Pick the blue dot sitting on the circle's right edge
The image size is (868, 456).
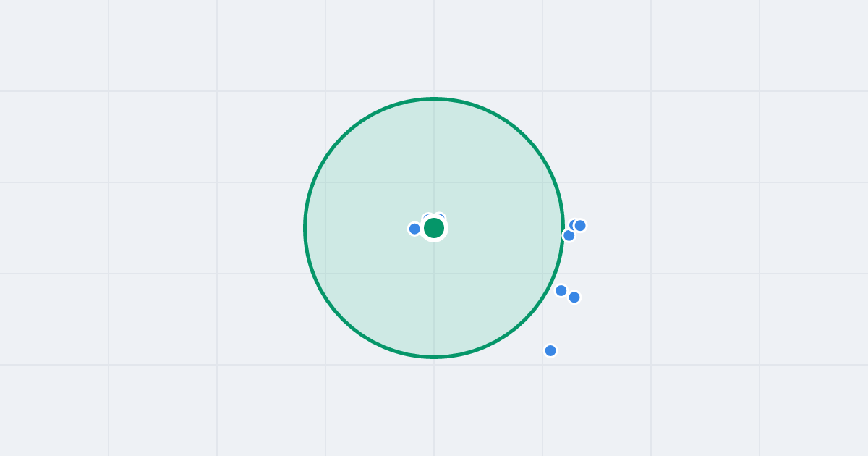point(569,235)
